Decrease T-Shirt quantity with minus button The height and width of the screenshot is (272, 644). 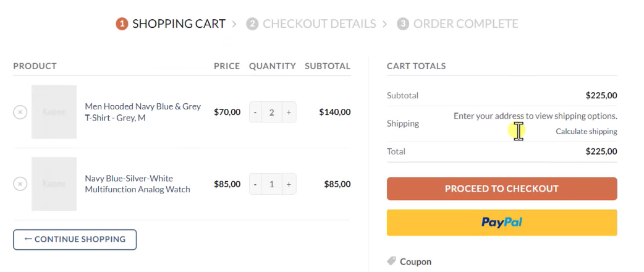(256, 113)
